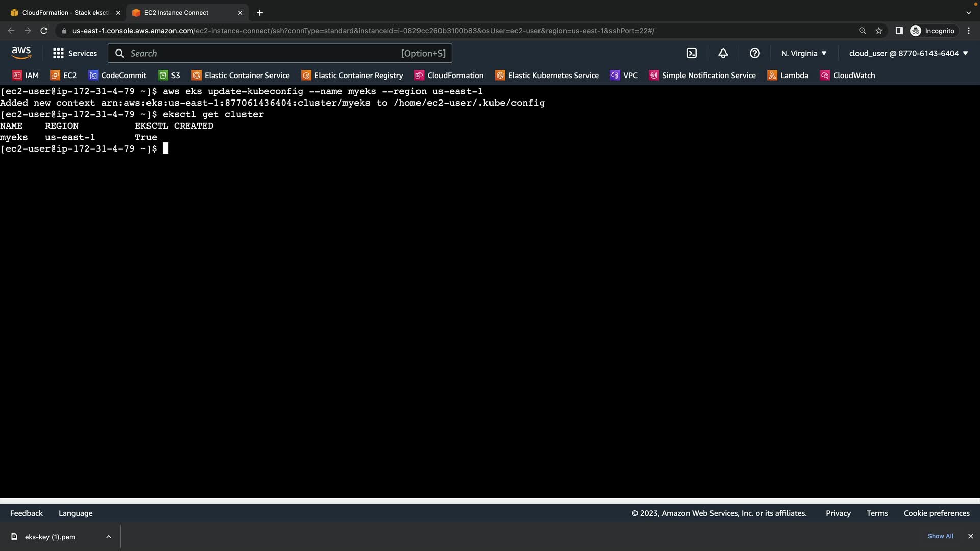
Task: Click the Cookie preferences link
Action: pyautogui.click(x=936, y=513)
